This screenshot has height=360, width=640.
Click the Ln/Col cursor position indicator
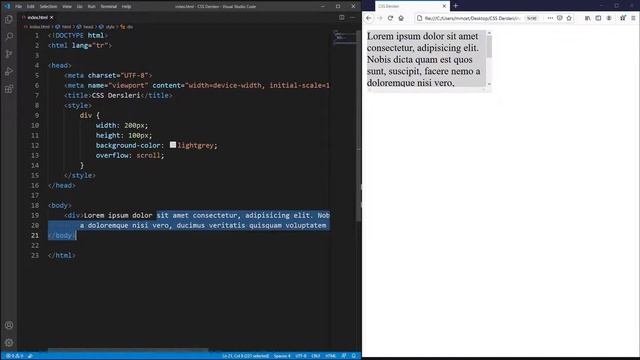pos(245,356)
